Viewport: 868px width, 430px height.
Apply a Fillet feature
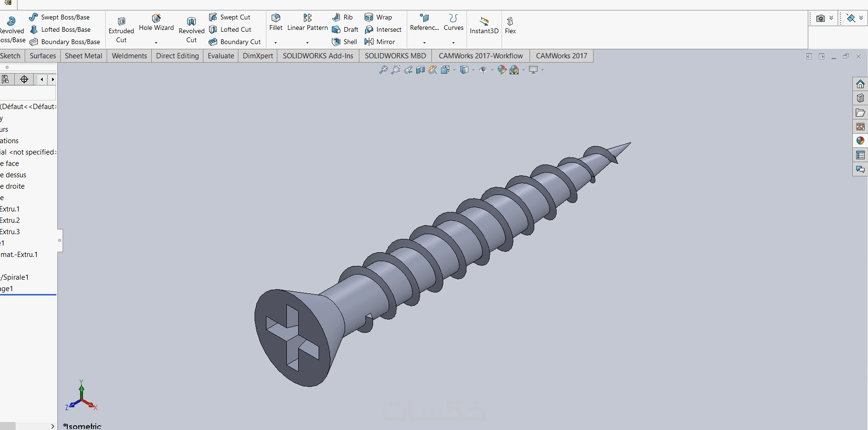(276, 22)
